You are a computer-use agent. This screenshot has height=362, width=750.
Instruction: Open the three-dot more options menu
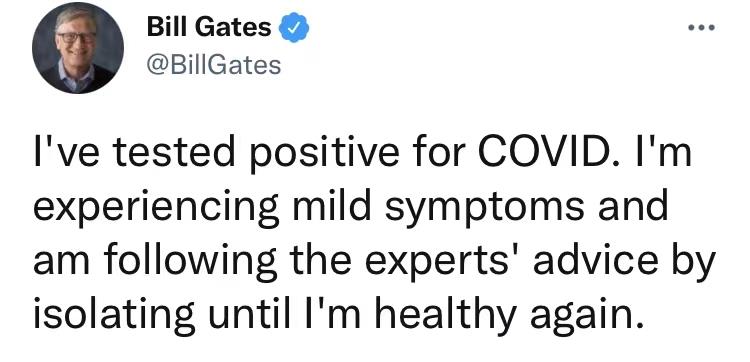point(701,28)
